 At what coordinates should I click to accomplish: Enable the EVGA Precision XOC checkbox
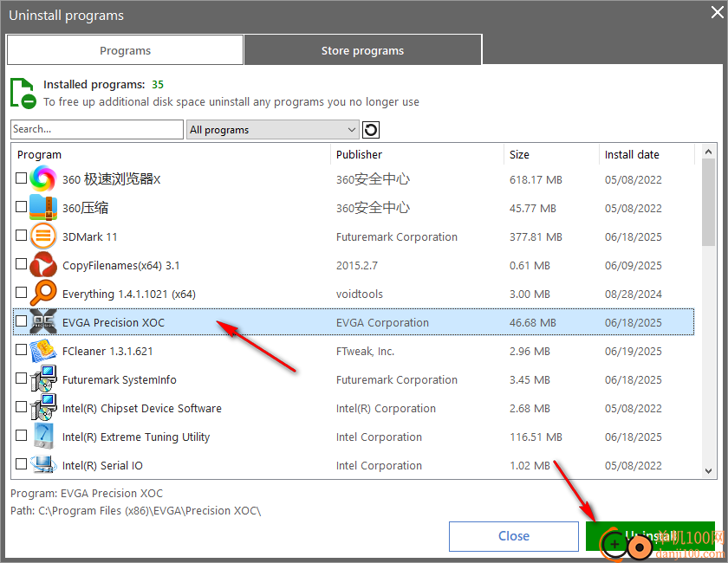coord(21,321)
